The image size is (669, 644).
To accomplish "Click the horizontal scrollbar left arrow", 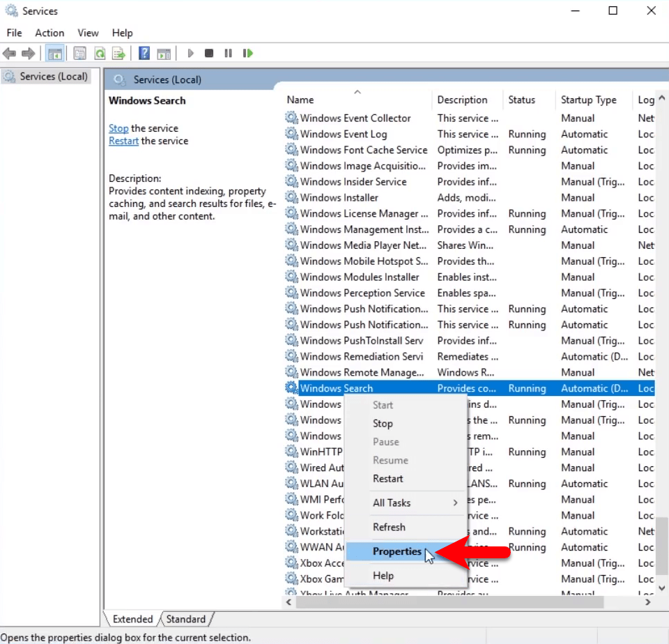I will (x=289, y=602).
